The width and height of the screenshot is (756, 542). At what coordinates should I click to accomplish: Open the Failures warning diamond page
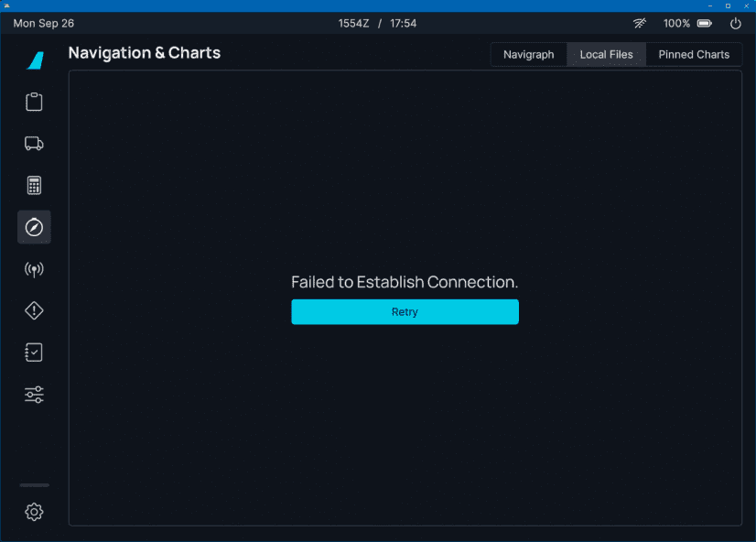pyautogui.click(x=34, y=311)
